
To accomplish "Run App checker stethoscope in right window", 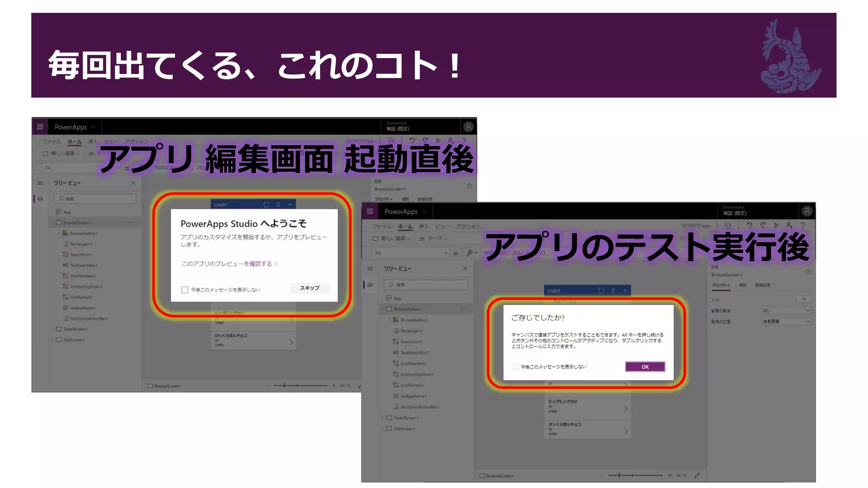I will click(x=728, y=225).
